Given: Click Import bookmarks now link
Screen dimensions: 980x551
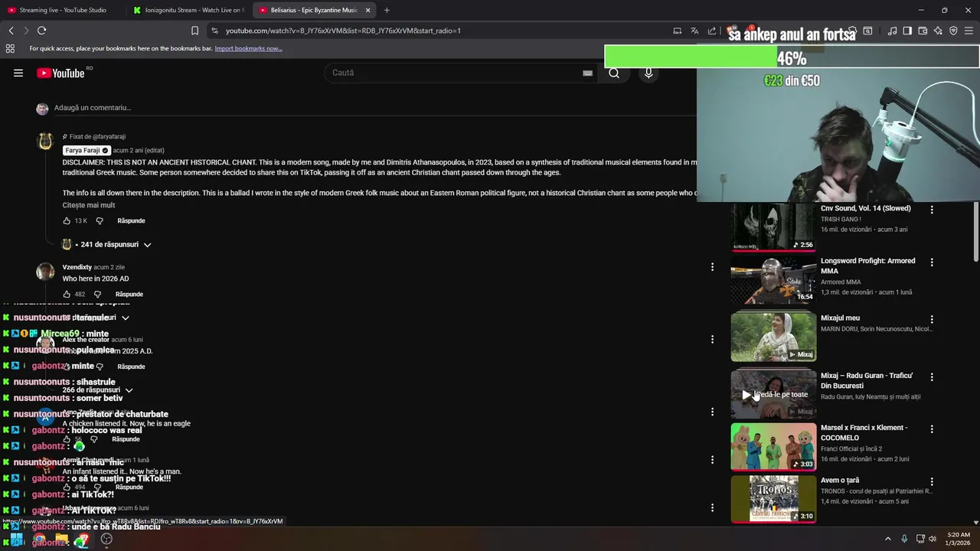Looking at the screenshot, I should point(248,48).
